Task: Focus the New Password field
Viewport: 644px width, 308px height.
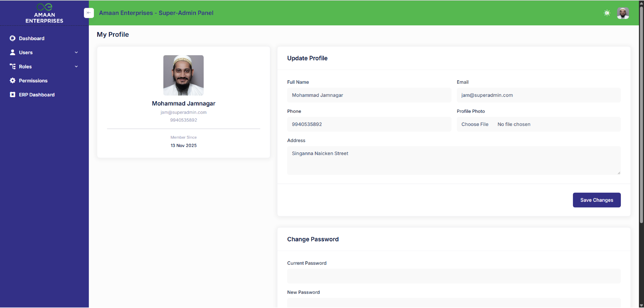Action: pos(454,302)
